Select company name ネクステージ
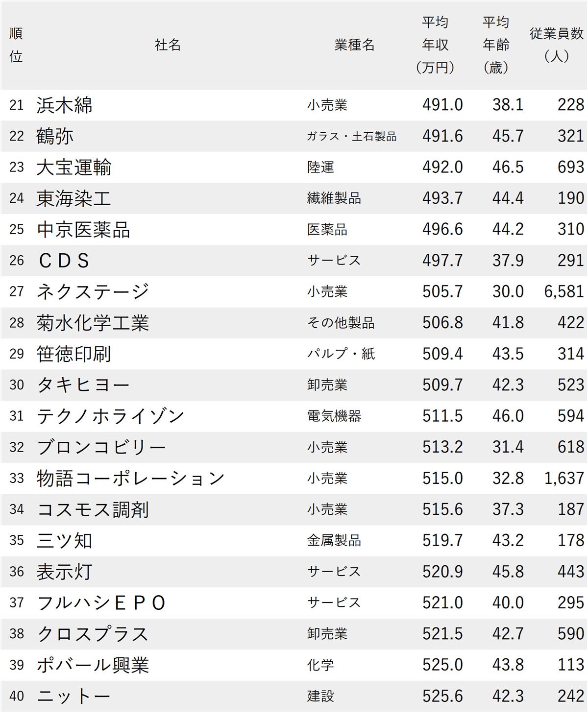Image resolution: width=588 pixels, height=722 pixels. click(x=93, y=291)
